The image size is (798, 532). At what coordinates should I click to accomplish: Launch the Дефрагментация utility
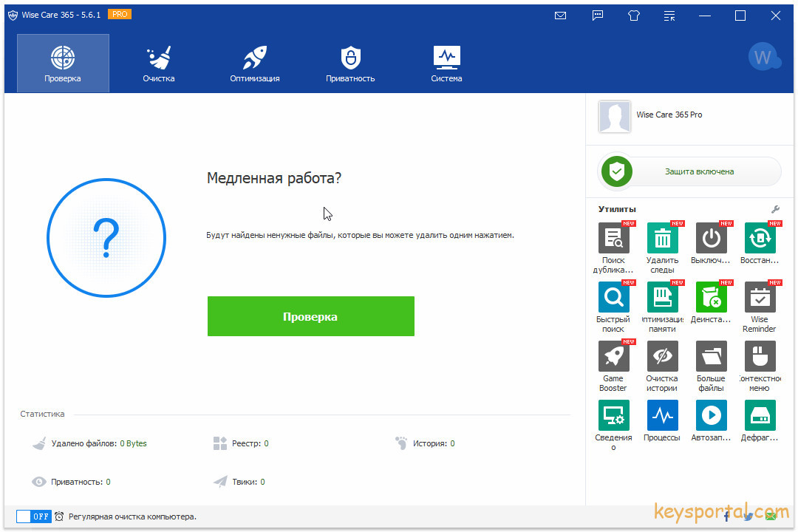(x=760, y=416)
